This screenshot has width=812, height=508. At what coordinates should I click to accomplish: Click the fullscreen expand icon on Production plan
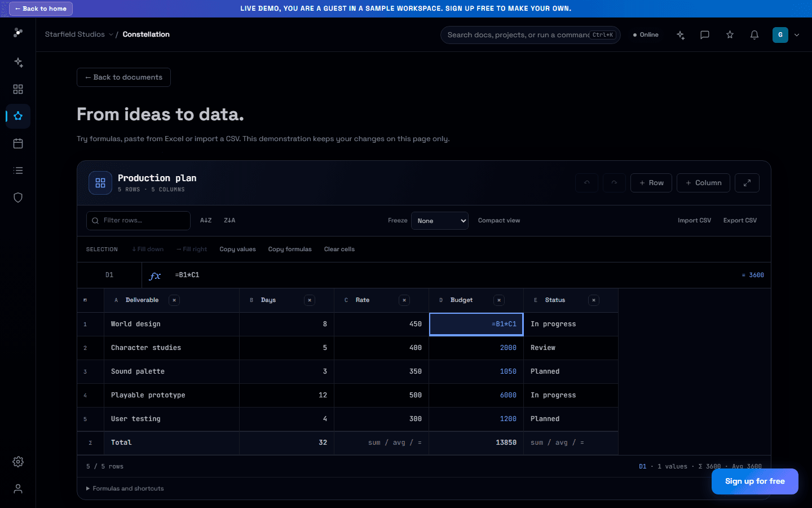(747, 183)
